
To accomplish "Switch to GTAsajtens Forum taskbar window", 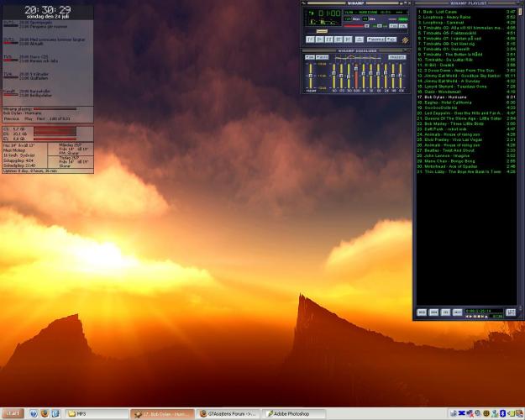I will 228,414.
